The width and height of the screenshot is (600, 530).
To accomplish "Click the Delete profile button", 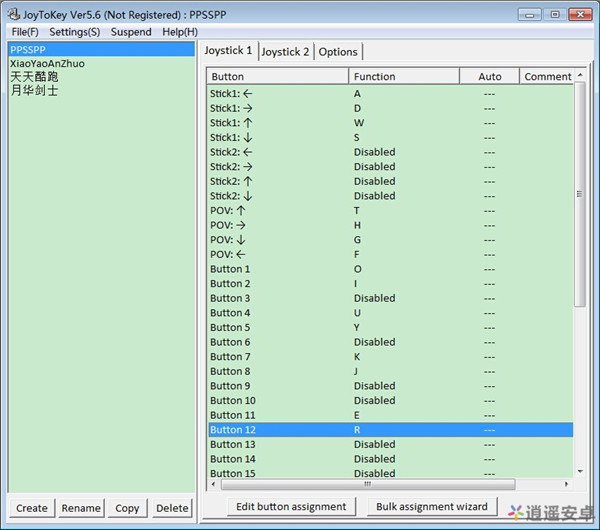I will click(x=172, y=508).
